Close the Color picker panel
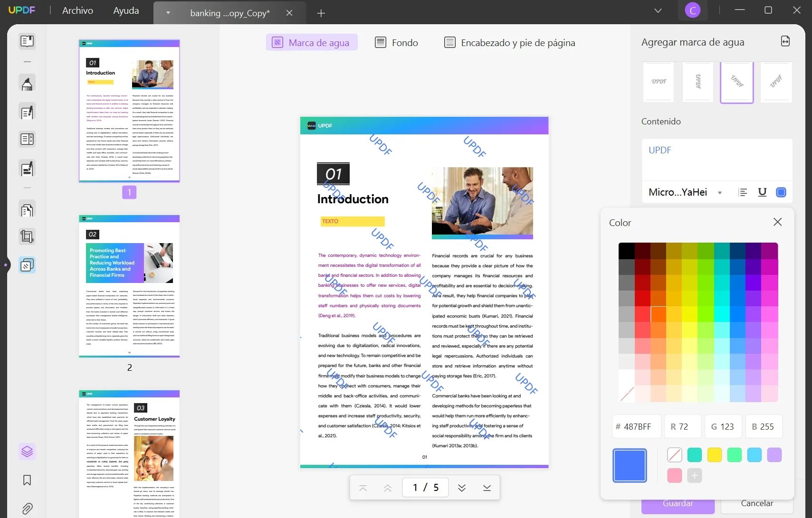Image resolution: width=812 pixels, height=518 pixels. point(777,222)
